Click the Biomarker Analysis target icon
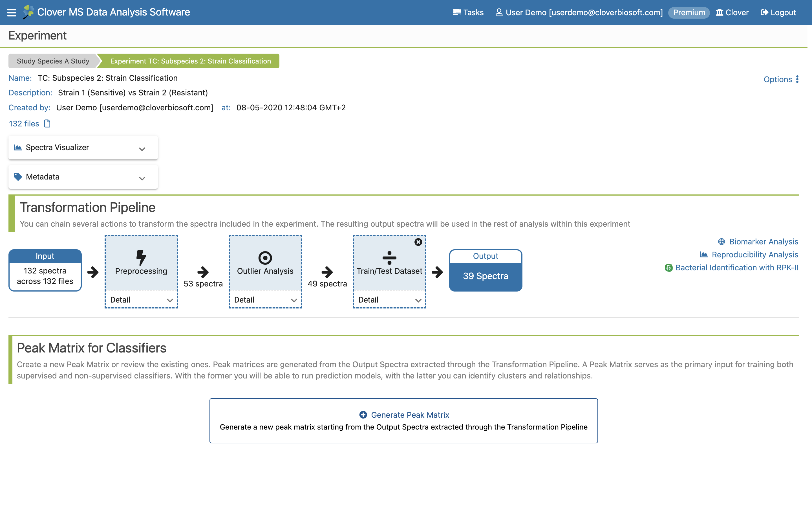The image size is (812, 508). [x=721, y=242]
